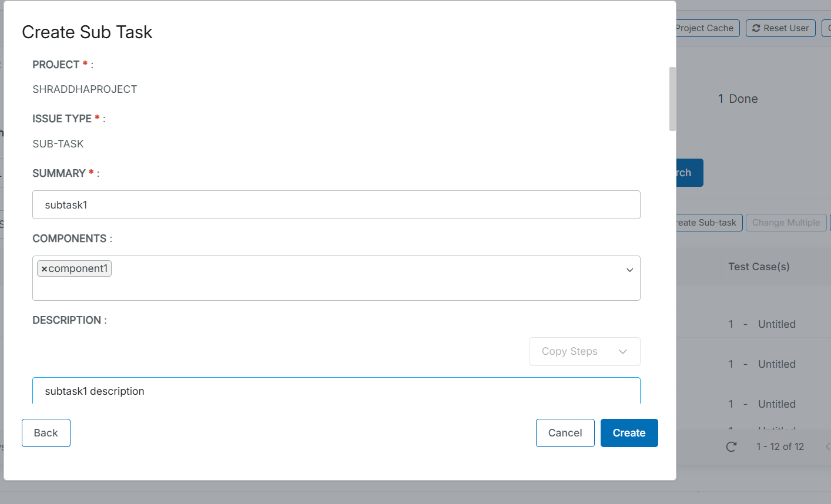
Task: Click the Project Cache button
Action: (x=704, y=28)
